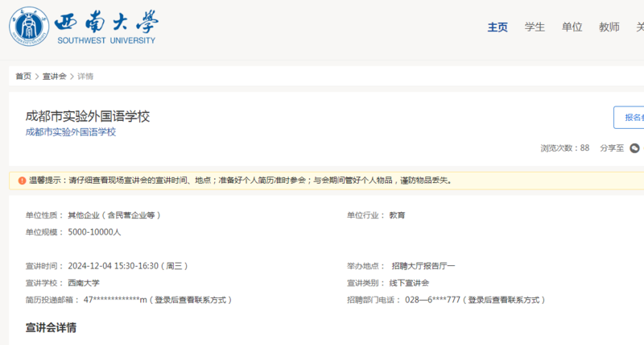Click the 西南大学 school value
The image size is (644, 345).
(84, 283)
